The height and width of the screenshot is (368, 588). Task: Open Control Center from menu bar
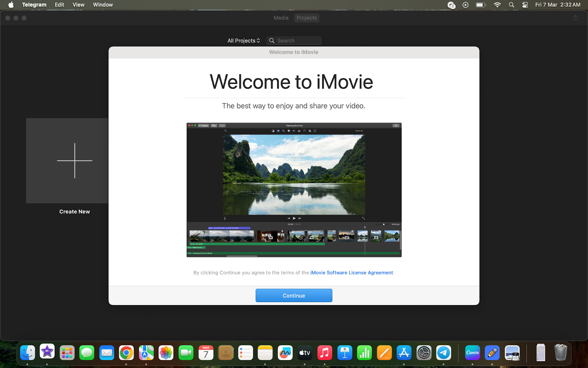525,5
